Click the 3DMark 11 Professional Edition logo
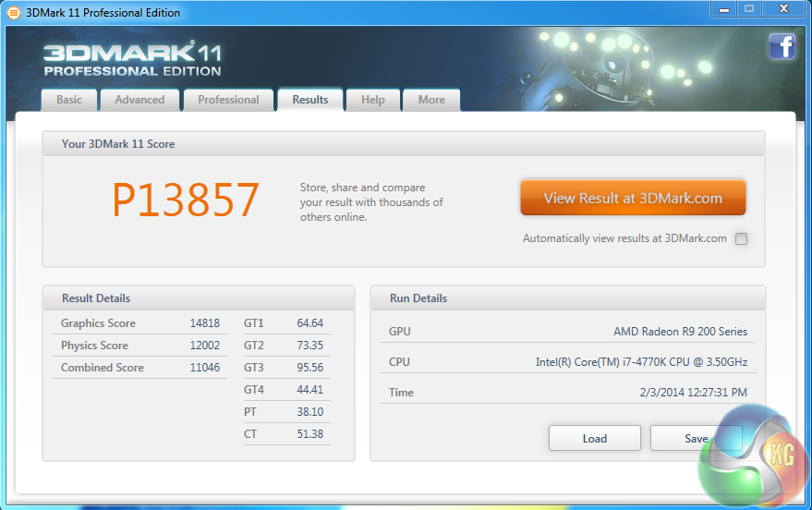 (x=133, y=59)
